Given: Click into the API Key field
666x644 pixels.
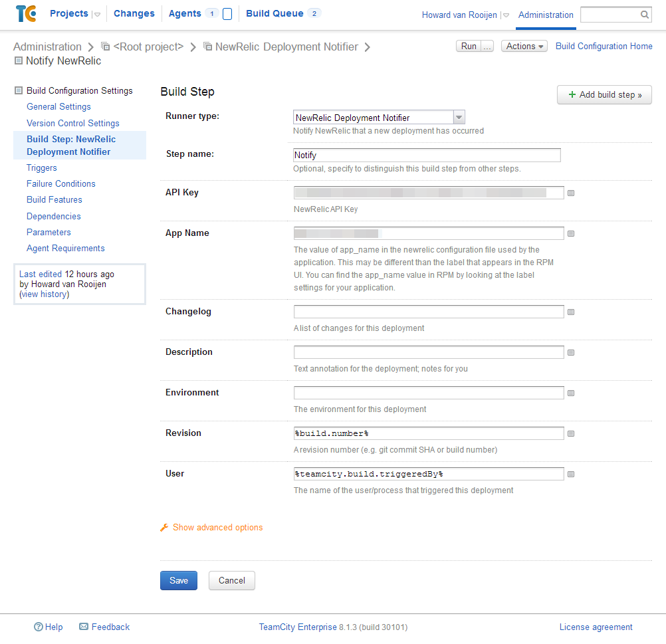Looking at the screenshot, I should pos(429,193).
